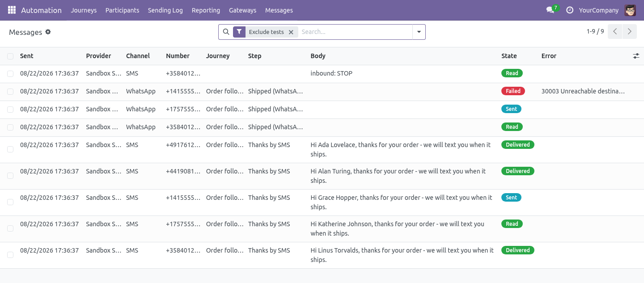Click Delivered badge in Alan Turing row
Image resolution: width=644 pixels, height=283 pixels.
tap(518, 171)
